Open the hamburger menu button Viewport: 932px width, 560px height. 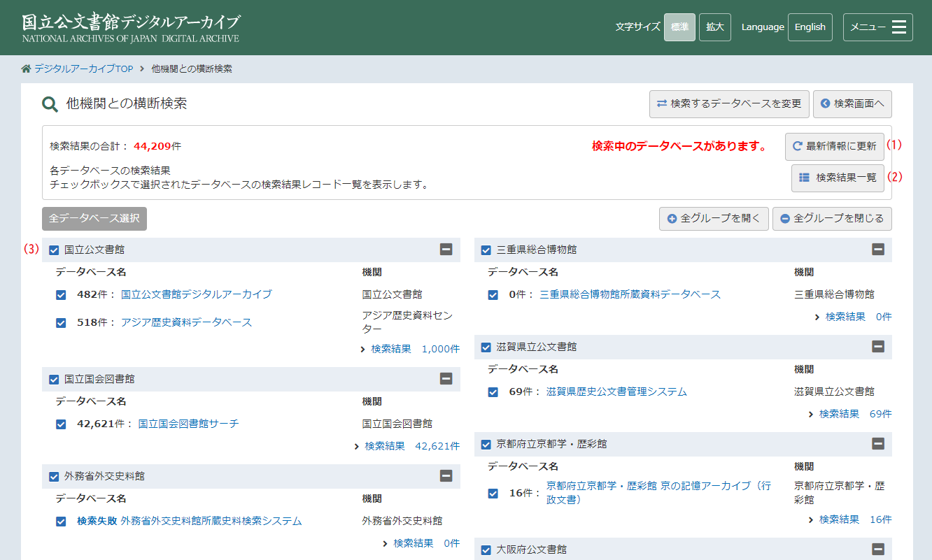pyautogui.click(x=877, y=27)
